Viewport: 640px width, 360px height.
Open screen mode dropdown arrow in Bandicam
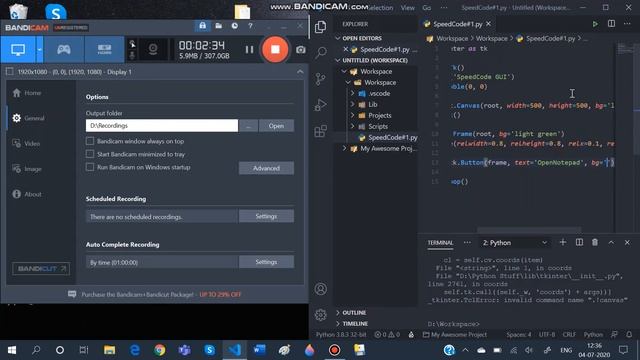pyautogui.click(x=40, y=50)
